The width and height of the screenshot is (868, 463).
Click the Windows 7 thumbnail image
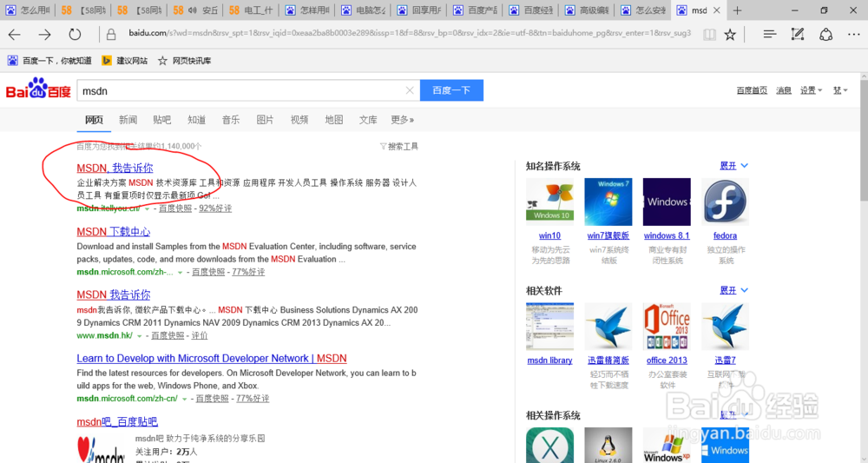[x=608, y=202]
